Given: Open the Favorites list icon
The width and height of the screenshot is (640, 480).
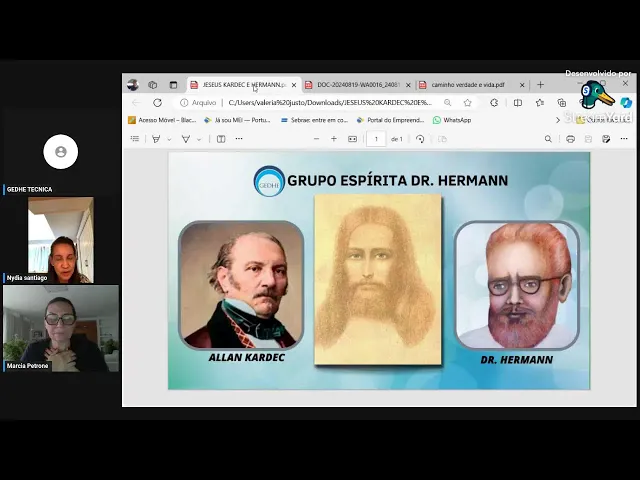Looking at the screenshot, I should [x=540, y=103].
